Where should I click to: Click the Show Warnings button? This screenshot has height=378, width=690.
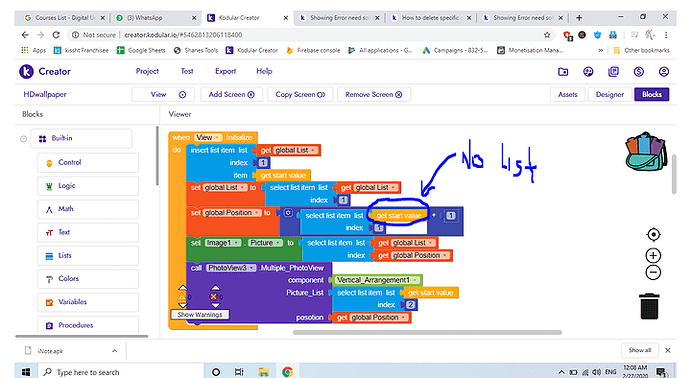(x=200, y=315)
